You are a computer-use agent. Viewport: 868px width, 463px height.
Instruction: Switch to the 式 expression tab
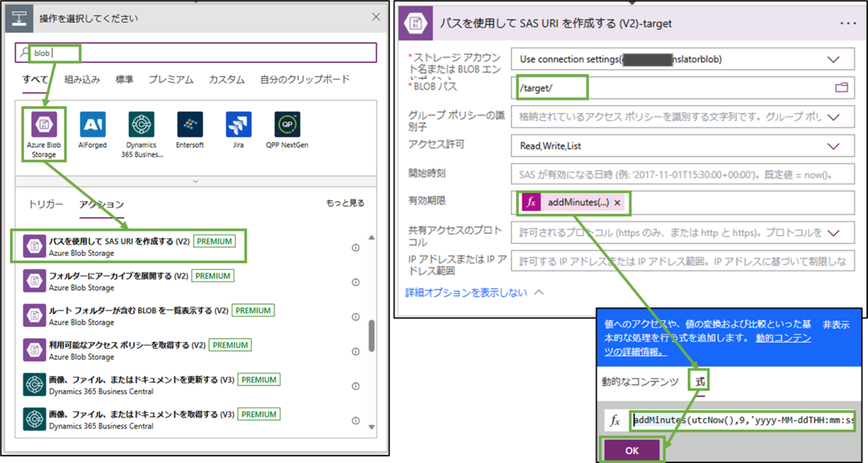[x=699, y=381]
